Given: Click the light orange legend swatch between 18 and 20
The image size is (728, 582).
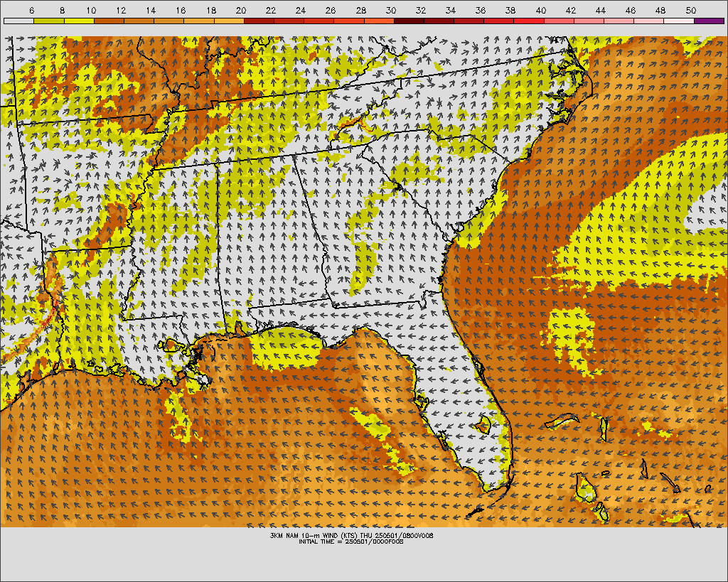Looking at the screenshot, I should point(229,21).
